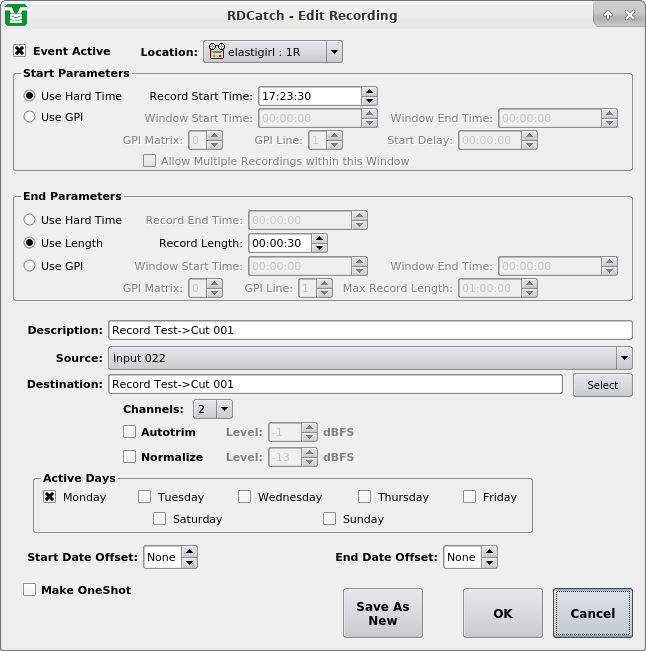Check the Wednesday active day box
Viewport: 646px width, 651px height.
click(x=245, y=497)
